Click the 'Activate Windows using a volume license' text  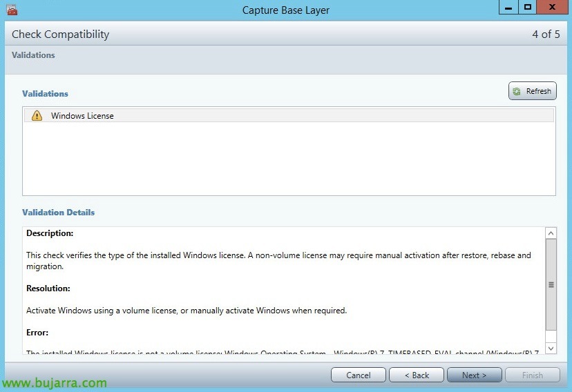point(102,311)
